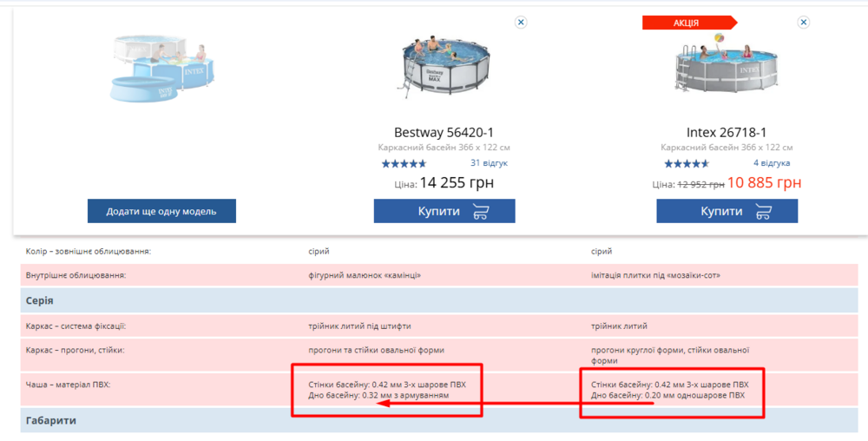Open the 31 відгук reviews link
The height and width of the screenshot is (441, 868).
click(x=489, y=163)
